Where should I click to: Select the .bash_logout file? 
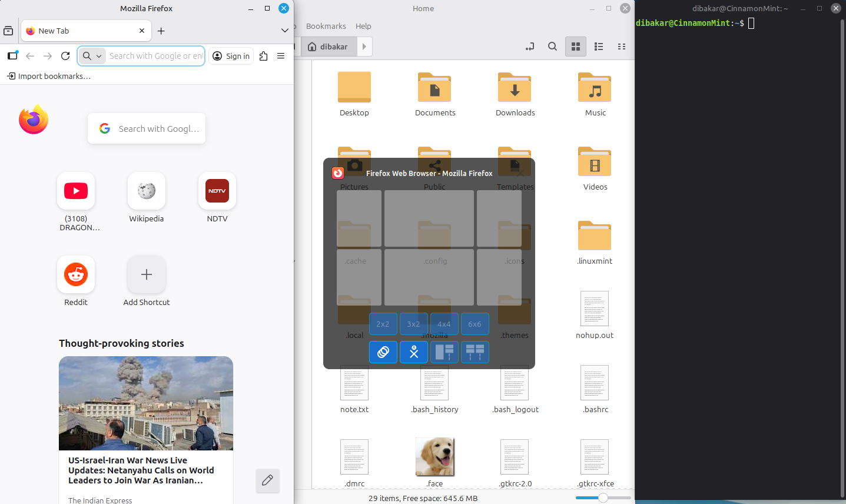click(x=515, y=390)
